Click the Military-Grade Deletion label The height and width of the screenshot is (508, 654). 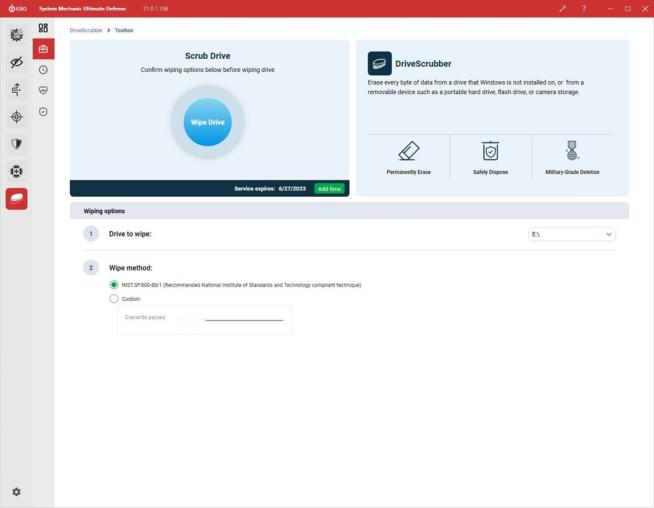point(572,172)
